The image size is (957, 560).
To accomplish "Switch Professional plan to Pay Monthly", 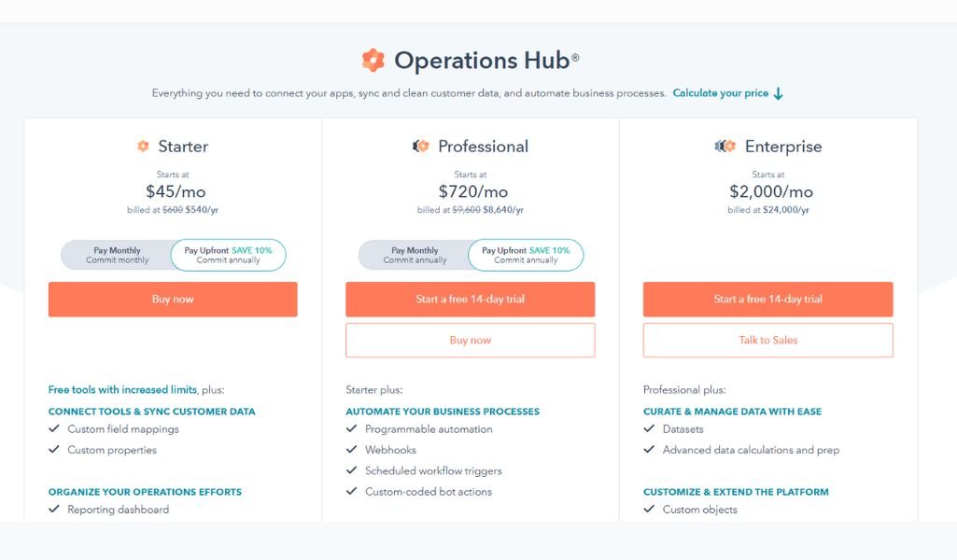I will (x=415, y=255).
